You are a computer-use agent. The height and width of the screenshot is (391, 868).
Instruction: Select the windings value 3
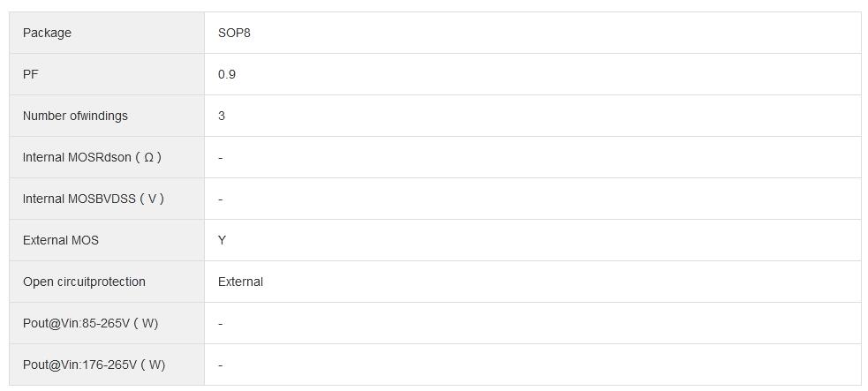(x=222, y=116)
